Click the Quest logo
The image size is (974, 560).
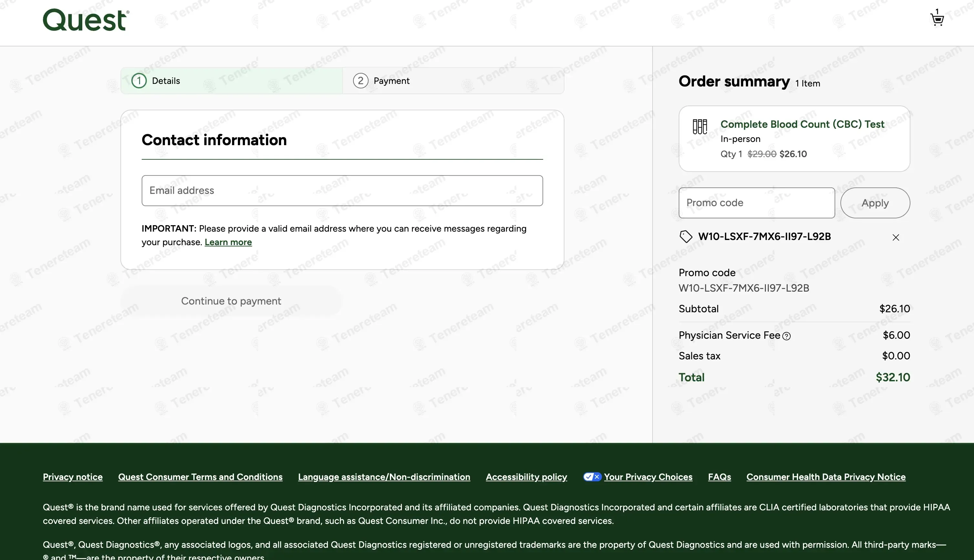[86, 20]
